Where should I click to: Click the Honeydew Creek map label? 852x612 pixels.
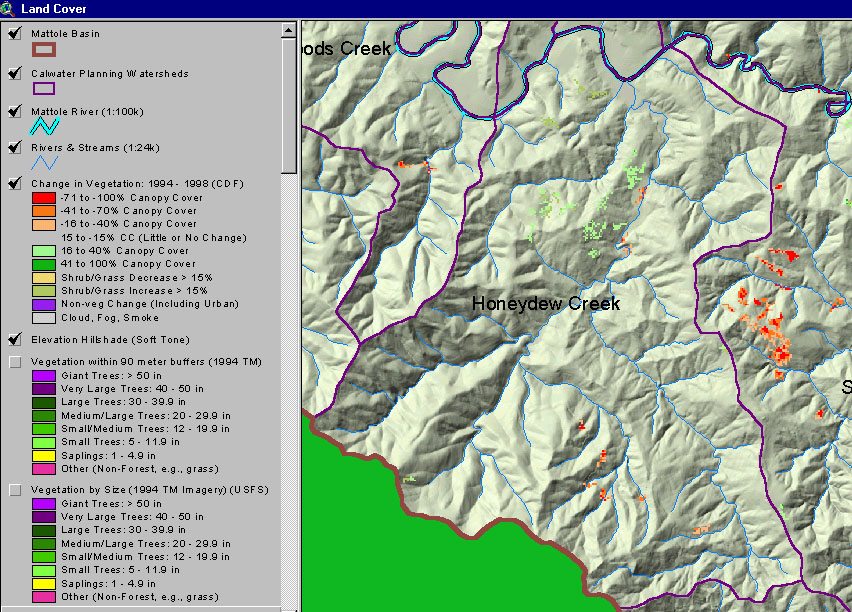click(546, 304)
